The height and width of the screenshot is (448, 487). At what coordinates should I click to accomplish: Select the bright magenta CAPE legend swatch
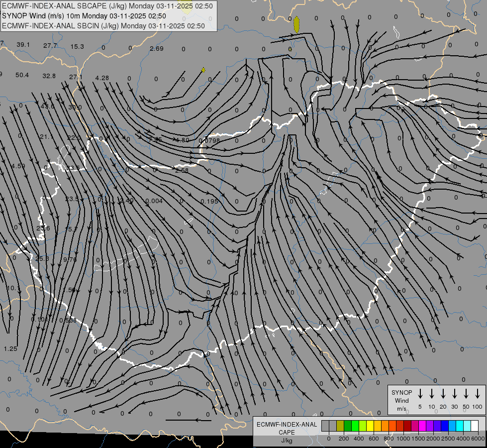click(x=422, y=426)
